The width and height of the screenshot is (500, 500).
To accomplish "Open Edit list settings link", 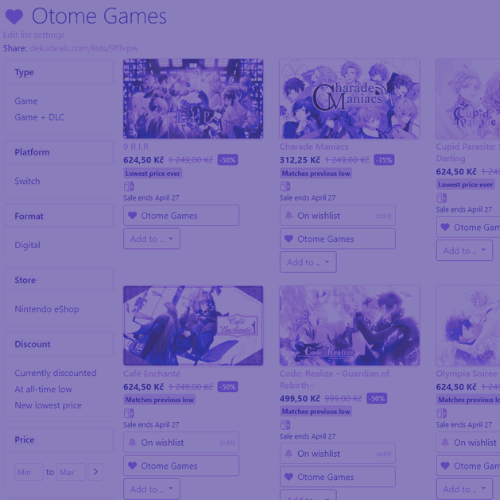I will pyautogui.click(x=34, y=35).
